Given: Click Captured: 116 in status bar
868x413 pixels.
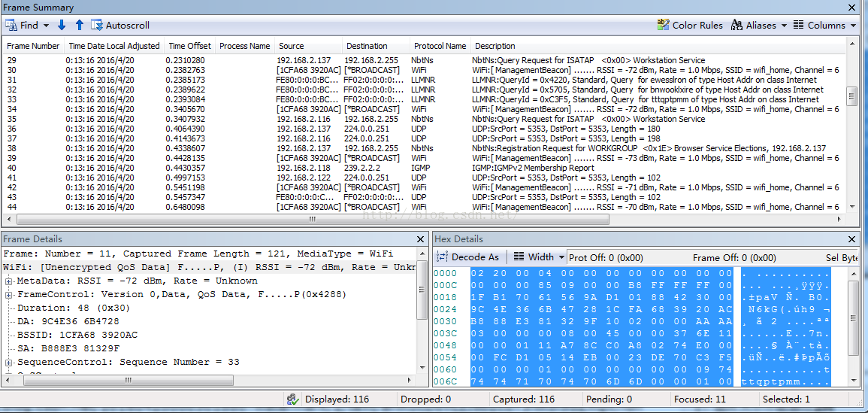Looking at the screenshot, I should [x=523, y=399].
